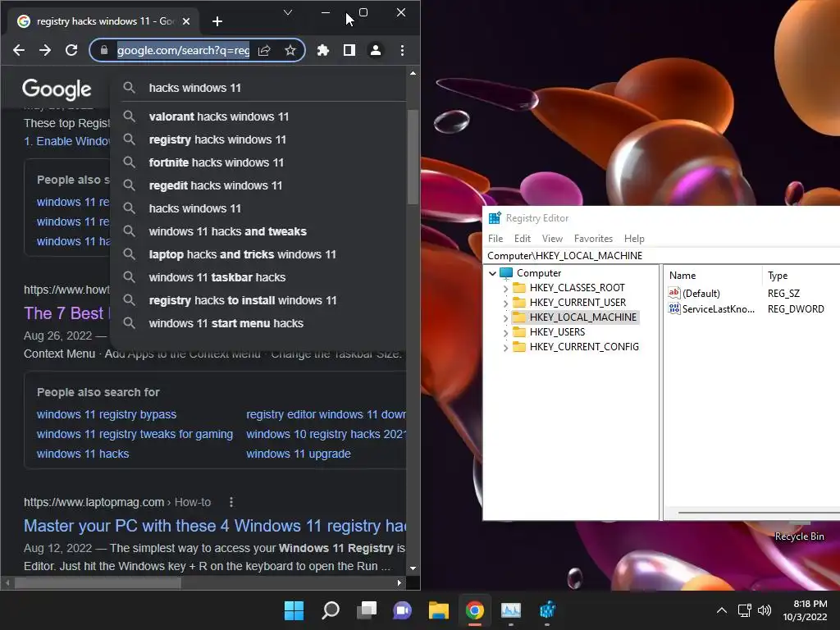Switch to Chrome from the taskbar
The width and height of the screenshot is (840, 630).
tap(475, 610)
